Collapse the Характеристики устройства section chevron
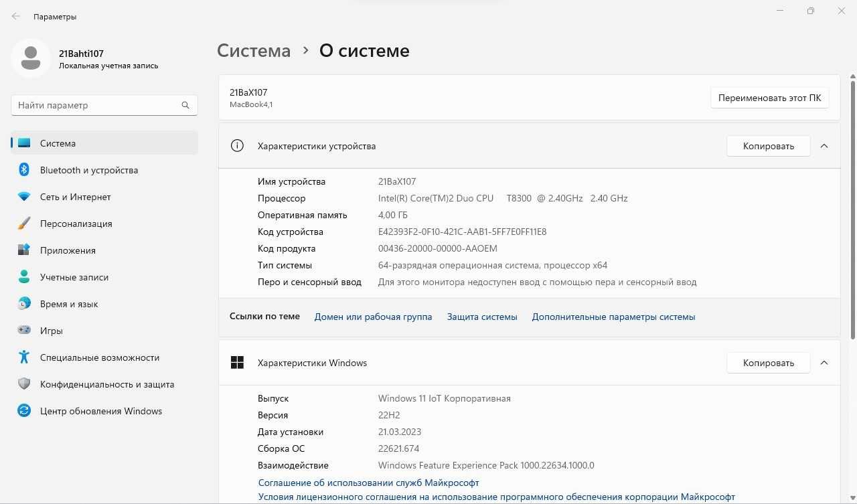Screen dimensions: 857x504 [x=824, y=146]
